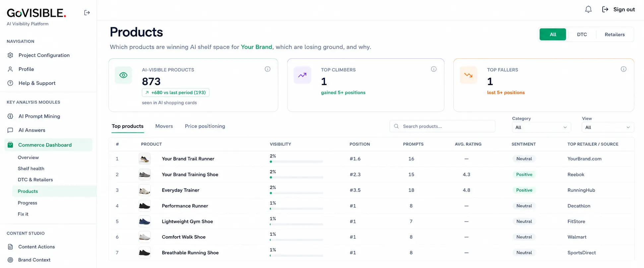This screenshot has width=644, height=268.
Task: Collapse the sidebar with the arrow icon
Action: tap(87, 13)
